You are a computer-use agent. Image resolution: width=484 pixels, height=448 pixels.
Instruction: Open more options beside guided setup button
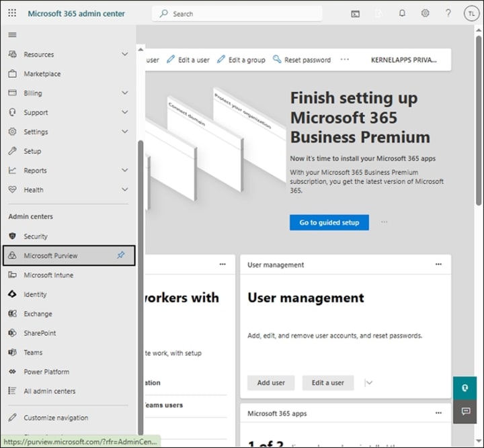tap(384, 222)
